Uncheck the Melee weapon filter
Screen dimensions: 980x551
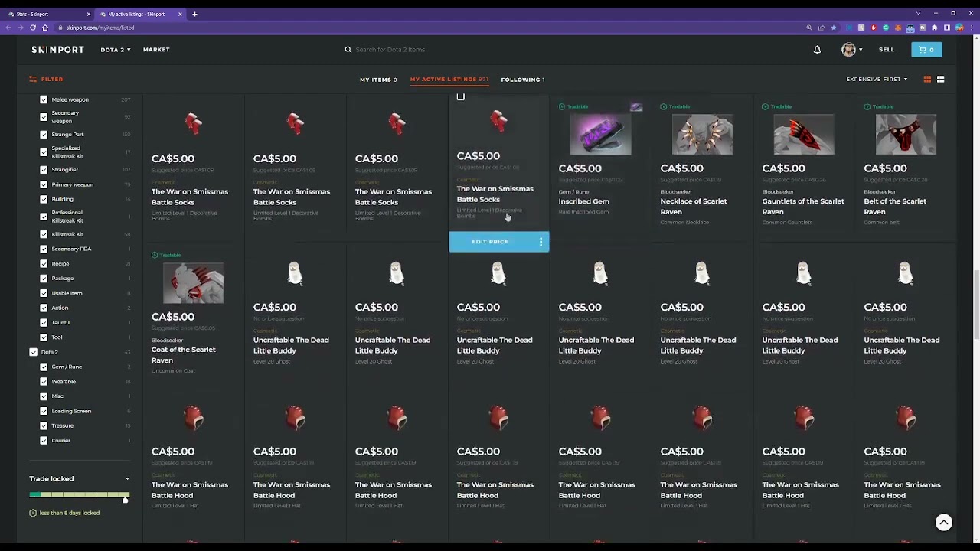(44, 99)
